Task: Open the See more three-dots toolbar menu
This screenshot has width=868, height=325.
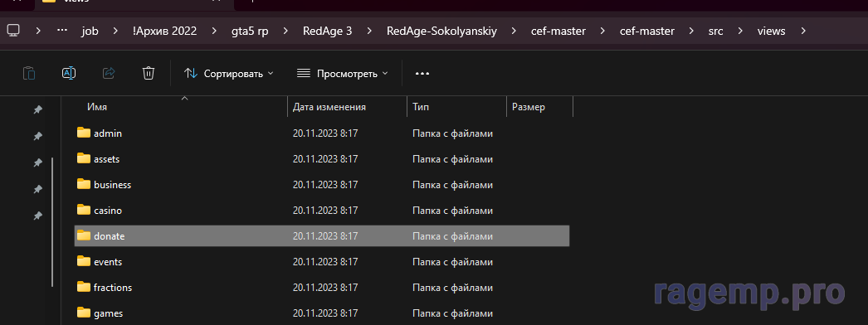Action: coord(422,73)
